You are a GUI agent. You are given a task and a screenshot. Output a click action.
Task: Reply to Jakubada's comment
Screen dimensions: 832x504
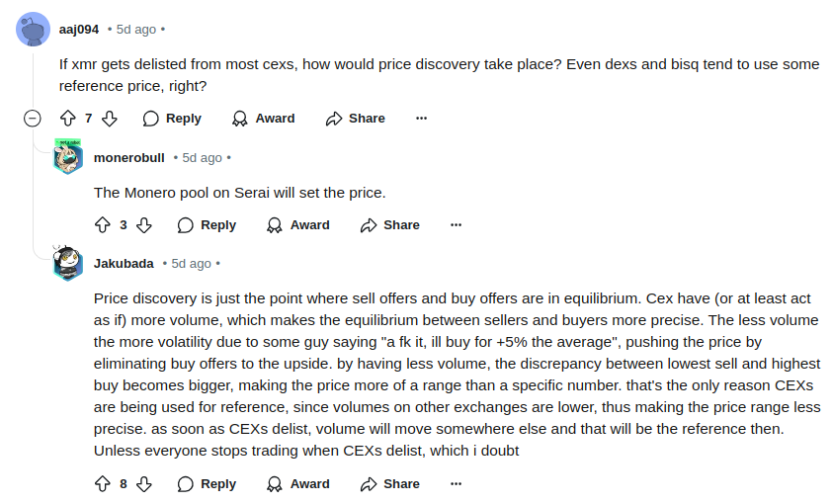[207, 484]
